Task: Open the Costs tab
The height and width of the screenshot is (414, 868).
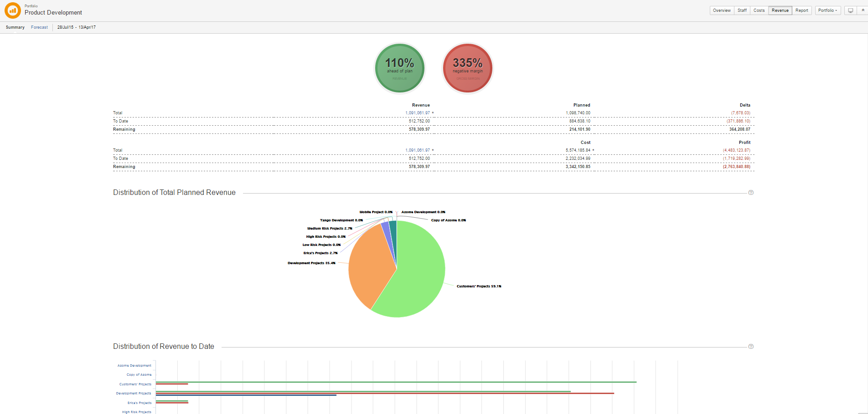Action: pos(759,10)
